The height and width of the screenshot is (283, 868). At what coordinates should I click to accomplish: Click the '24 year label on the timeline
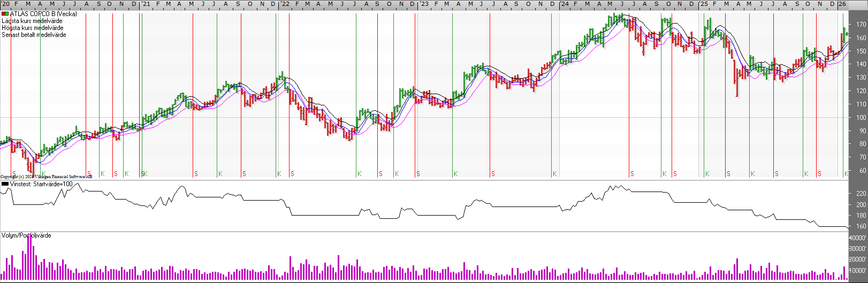click(565, 4)
